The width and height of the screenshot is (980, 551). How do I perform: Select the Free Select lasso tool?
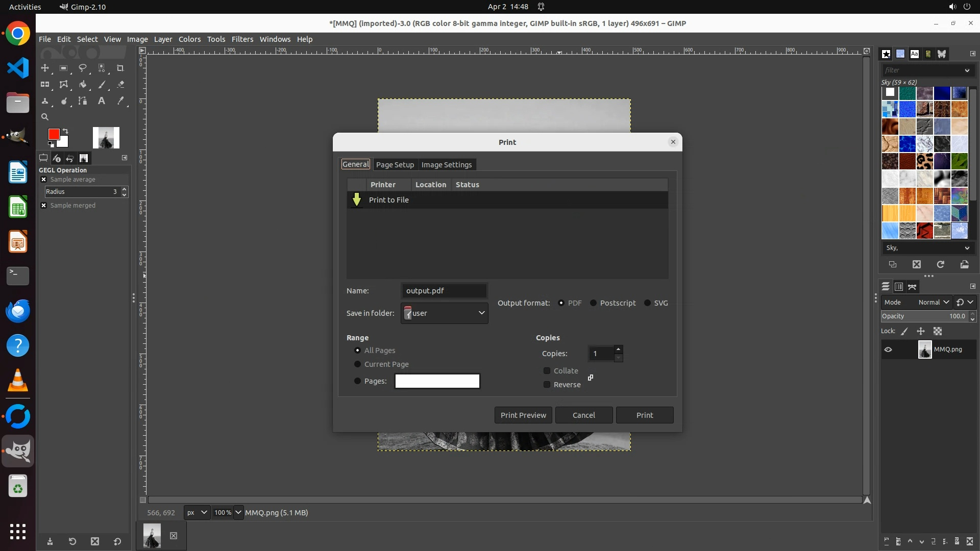click(82, 68)
